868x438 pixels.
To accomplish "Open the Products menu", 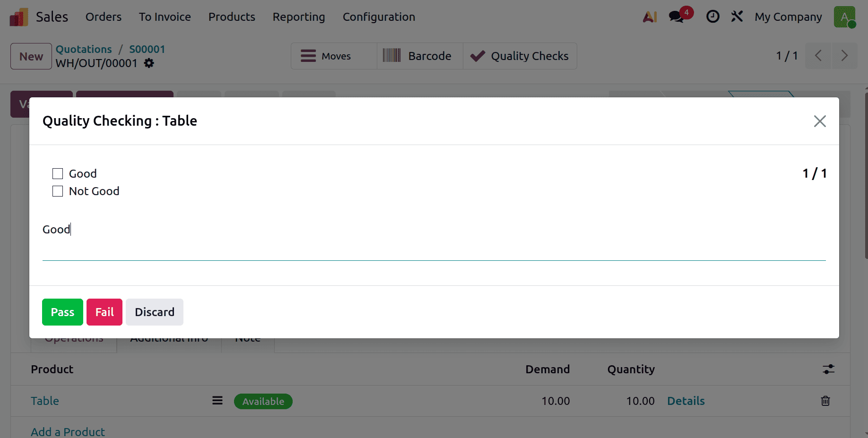I will [x=232, y=17].
